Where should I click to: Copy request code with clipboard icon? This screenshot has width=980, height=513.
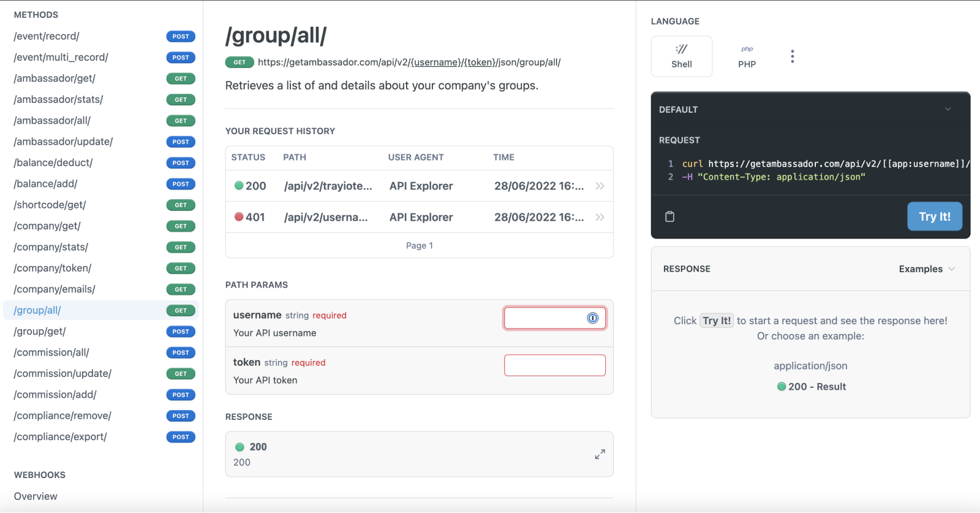(x=669, y=216)
